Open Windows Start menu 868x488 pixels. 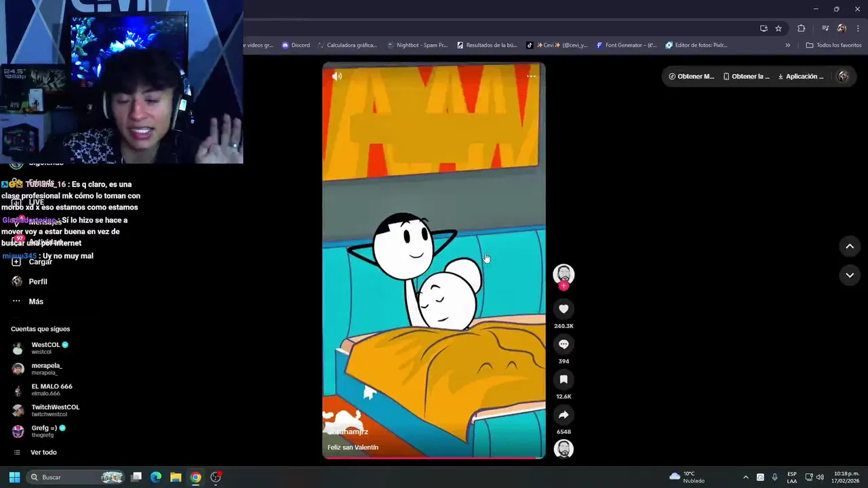[x=14, y=477]
